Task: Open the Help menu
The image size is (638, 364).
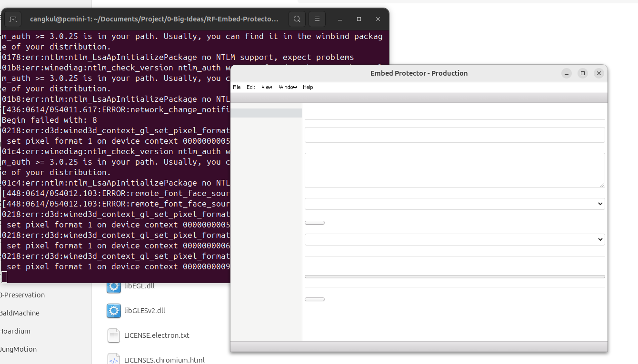Action: [308, 87]
